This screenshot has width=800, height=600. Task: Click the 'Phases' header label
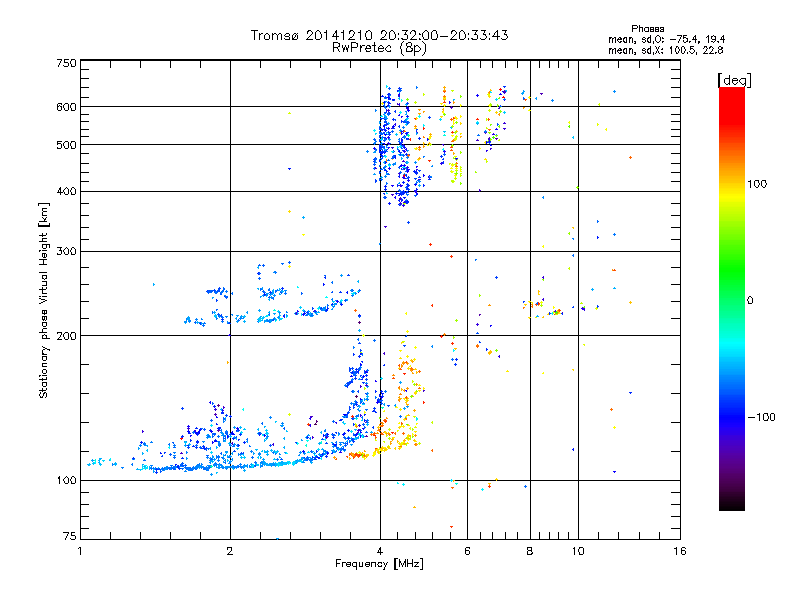(647, 29)
